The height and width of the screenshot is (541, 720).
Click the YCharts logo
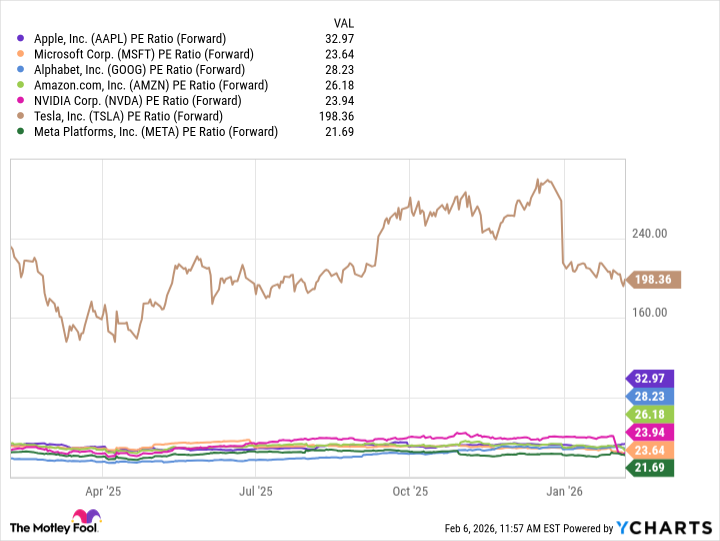pos(661,527)
